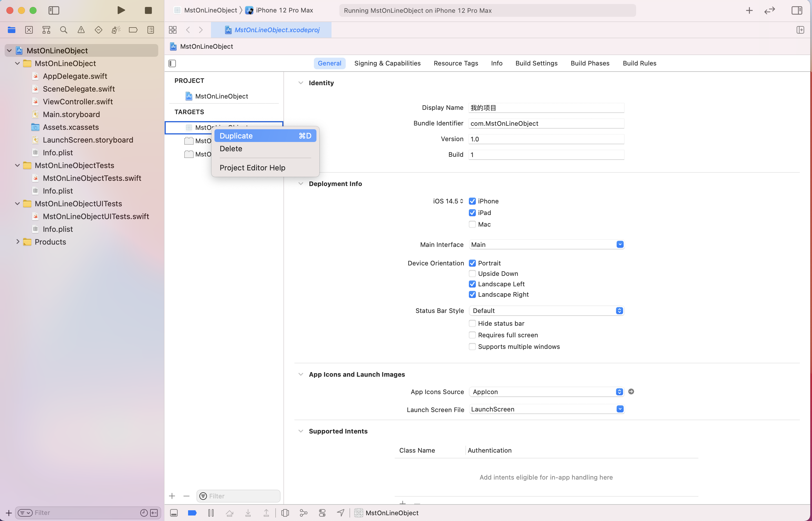The image size is (812, 521).
Task: Click the Bundle Identifier text field
Action: click(546, 123)
